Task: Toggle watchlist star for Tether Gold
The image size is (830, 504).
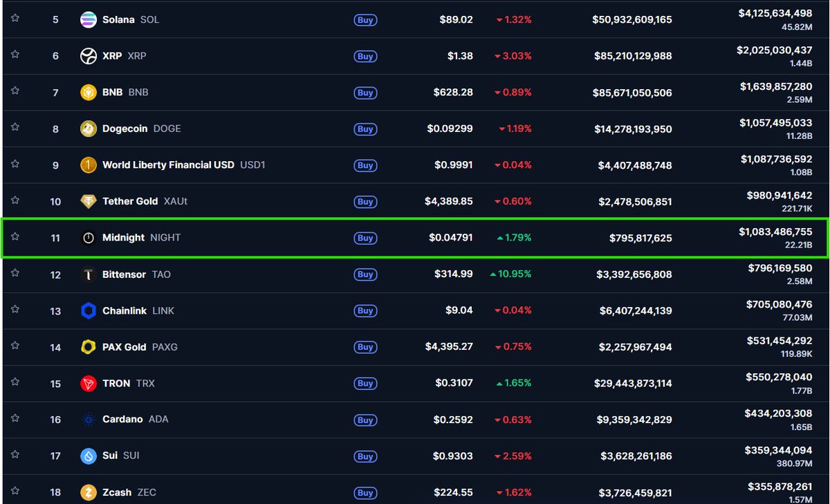Action: (15, 200)
